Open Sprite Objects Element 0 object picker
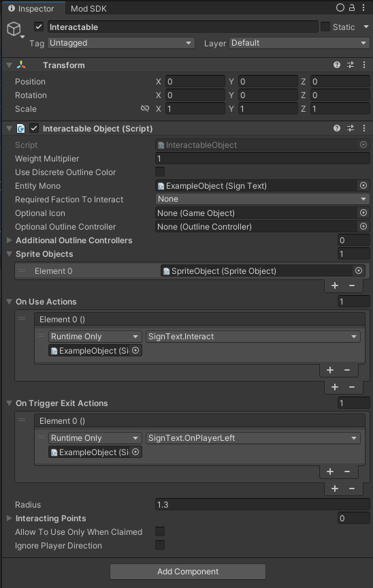This screenshot has height=588, width=373. 359,270
